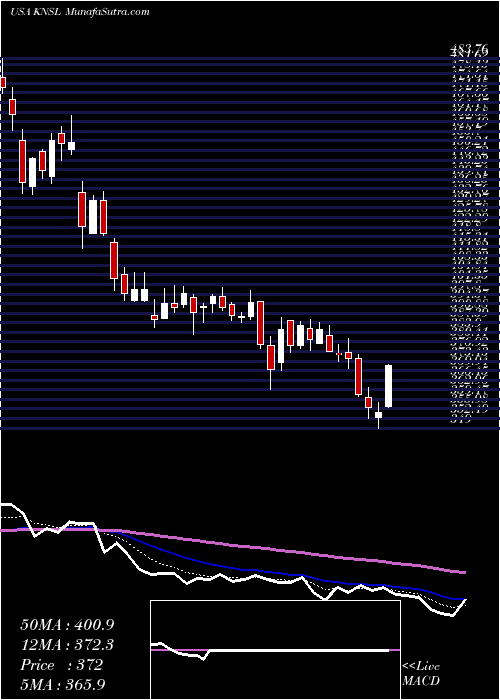Click the "Price : 372" label
Screen dimensions: 500x700
pos(62,665)
